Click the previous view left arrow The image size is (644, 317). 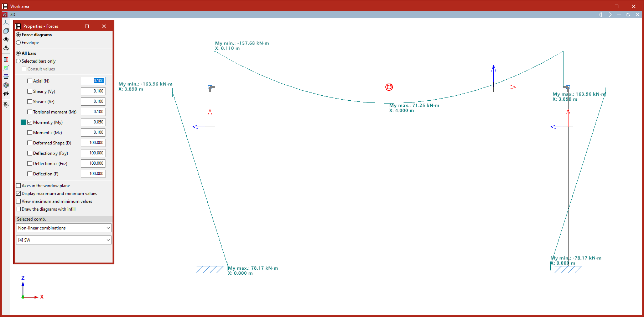point(601,15)
